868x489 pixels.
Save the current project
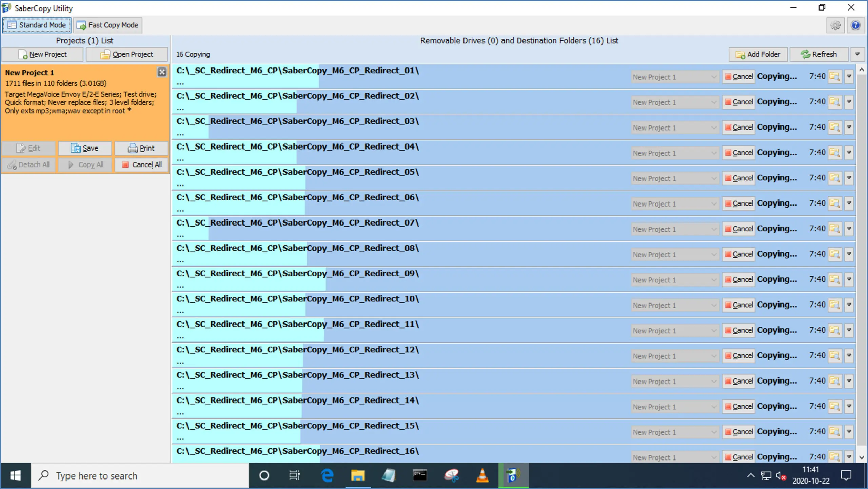[x=85, y=148]
